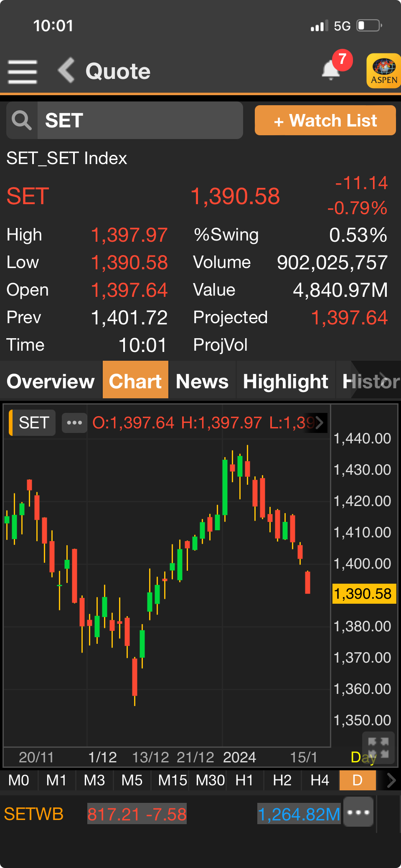Tap the fullscreen expand chart icon
Screen dimensions: 401x868
point(378,748)
